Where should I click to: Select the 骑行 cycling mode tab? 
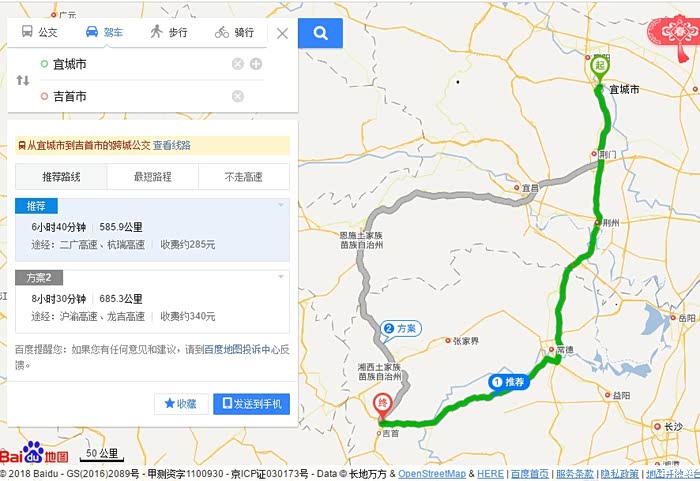(234, 32)
